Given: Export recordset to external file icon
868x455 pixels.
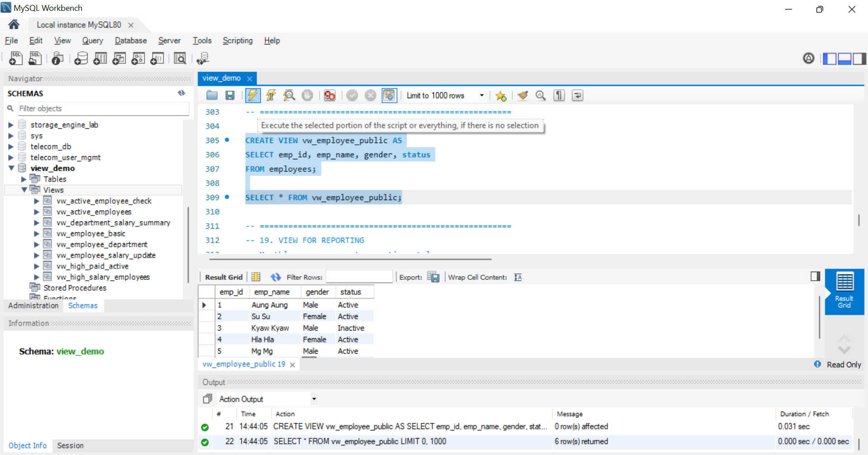Looking at the screenshot, I should pyautogui.click(x=433, y=277).
